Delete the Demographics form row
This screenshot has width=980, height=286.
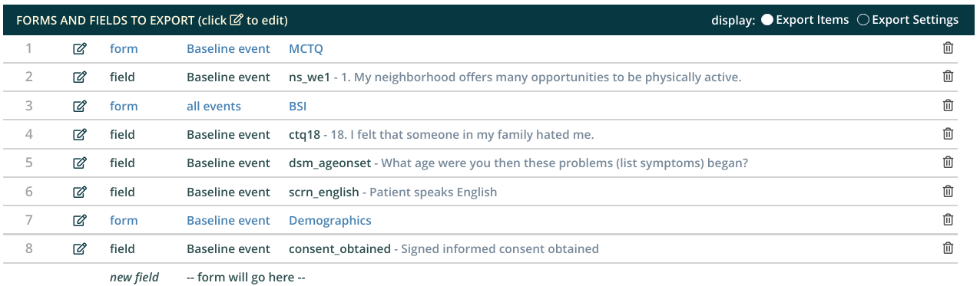(949, 220)
